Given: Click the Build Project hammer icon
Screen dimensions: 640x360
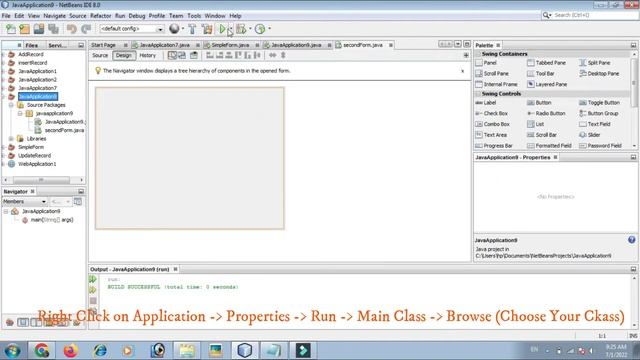Looking at the screenshot, I should [x=192, y=29].
